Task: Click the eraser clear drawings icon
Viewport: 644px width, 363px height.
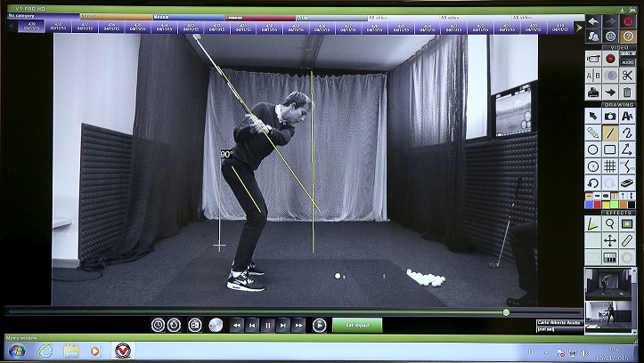Action: [x=628, y=183]
